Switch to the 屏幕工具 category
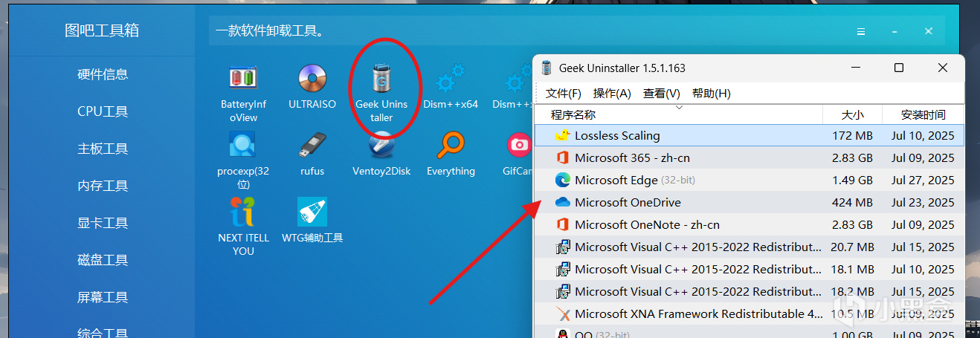The image size is (980, 338). point(103,297)
